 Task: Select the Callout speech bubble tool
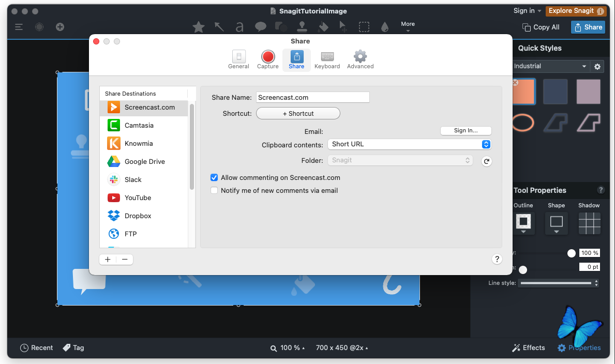tap(261, 27)
